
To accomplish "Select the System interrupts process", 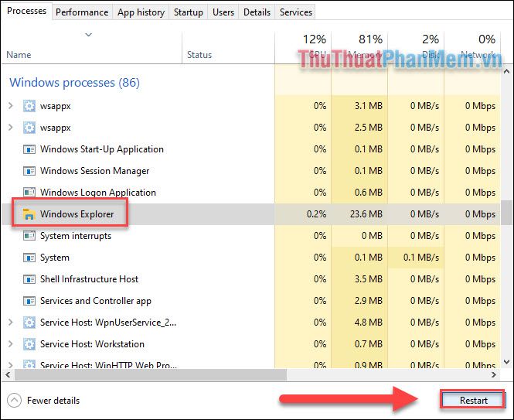I will point(251,236).
